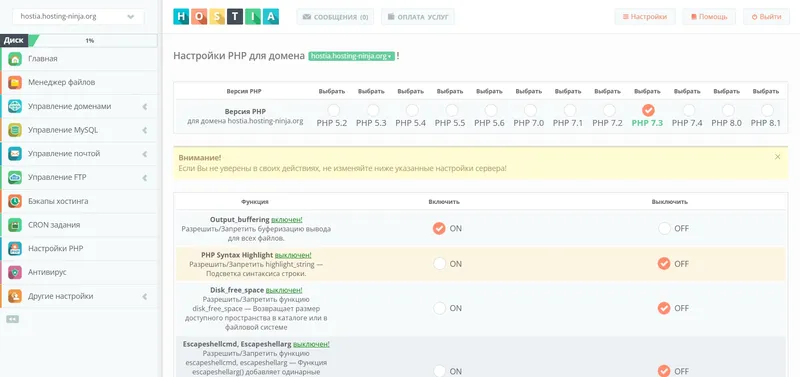Select PHP 7.2 version radio
This screenshot has width=800, height=377.
609,110
